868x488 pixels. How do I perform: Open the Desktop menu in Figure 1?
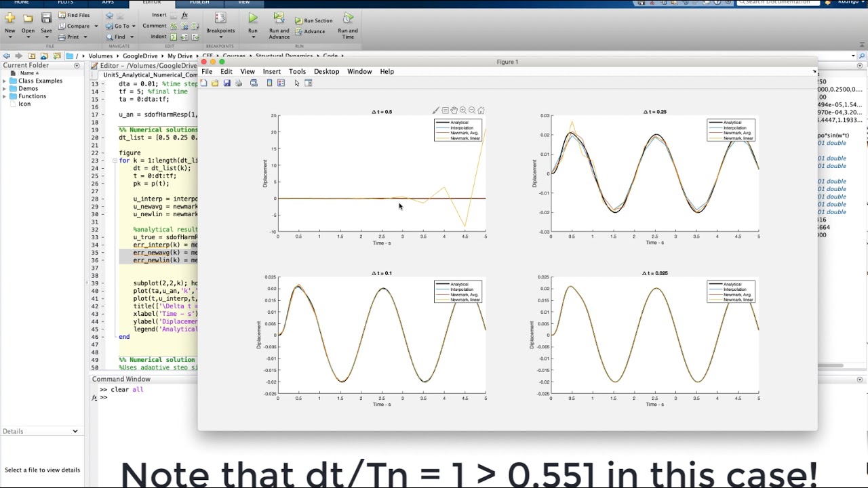point(326,71)
